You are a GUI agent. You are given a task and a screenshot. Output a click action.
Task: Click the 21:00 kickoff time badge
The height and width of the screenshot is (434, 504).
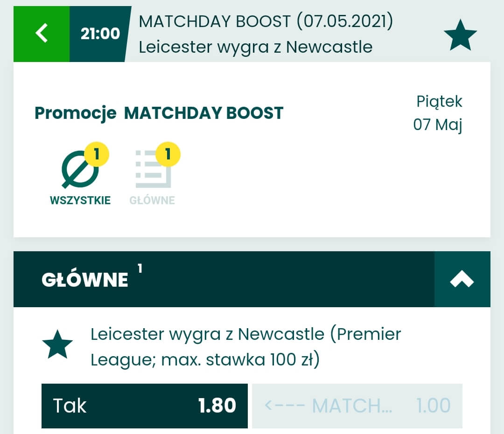pyautogui.click(x=100, y=34)
